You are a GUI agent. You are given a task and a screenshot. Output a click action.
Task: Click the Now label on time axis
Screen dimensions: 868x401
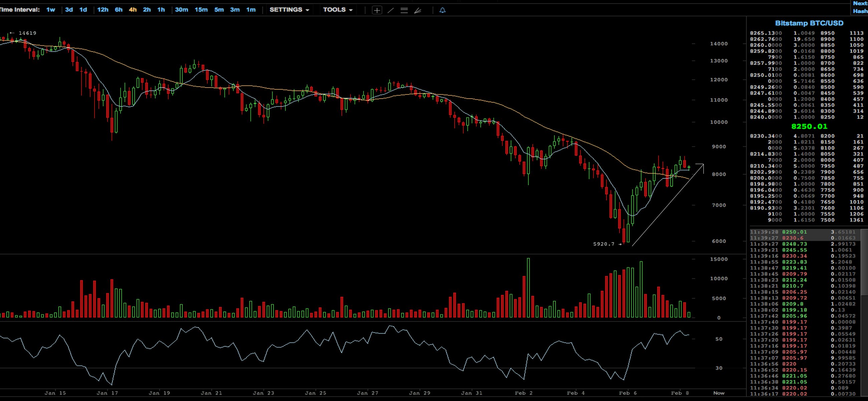(719, 393)
